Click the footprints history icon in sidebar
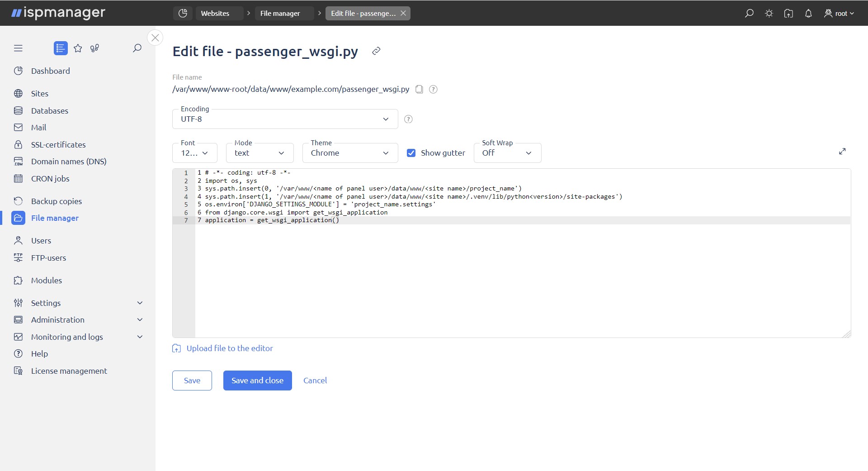868x471 pixels. tap(94, 48)
